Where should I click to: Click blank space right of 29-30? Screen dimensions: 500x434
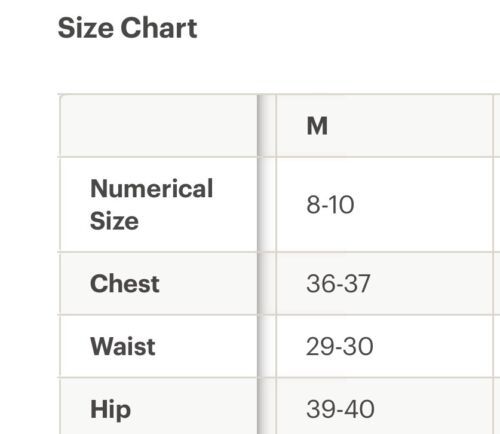click(x=433, y=346)
